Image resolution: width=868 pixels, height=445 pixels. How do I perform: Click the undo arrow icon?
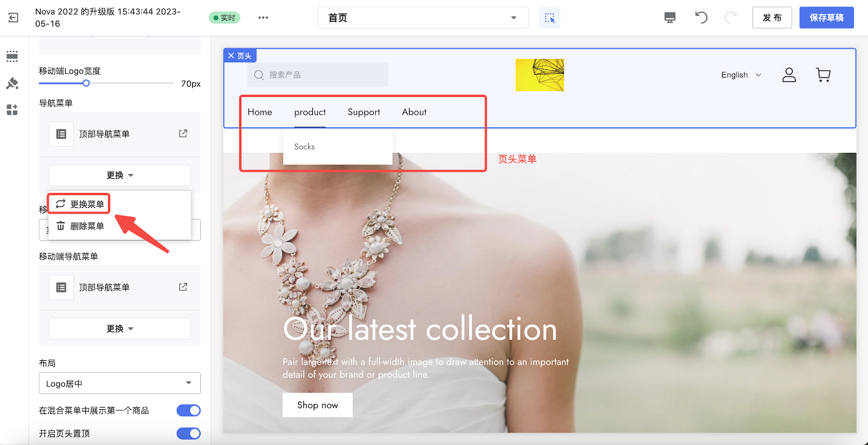(701, 18)
